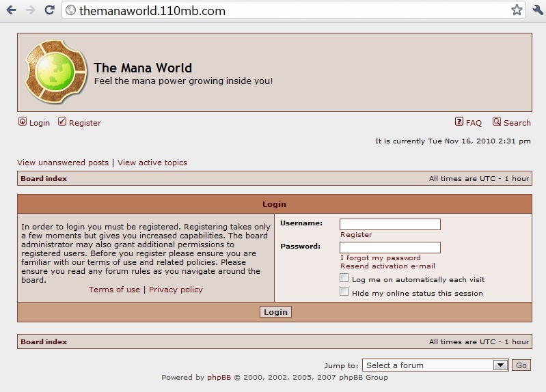Submit the form with the Login button
Screen dimensions: 546x392
(275, 312)
